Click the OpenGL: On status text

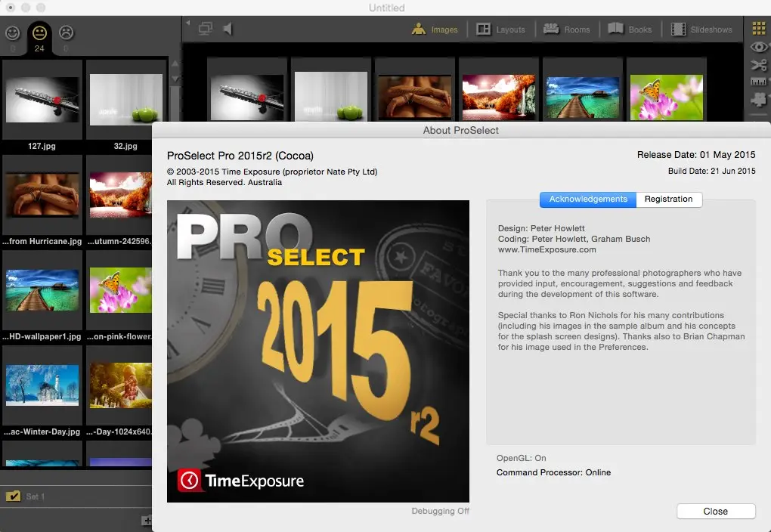522,458
